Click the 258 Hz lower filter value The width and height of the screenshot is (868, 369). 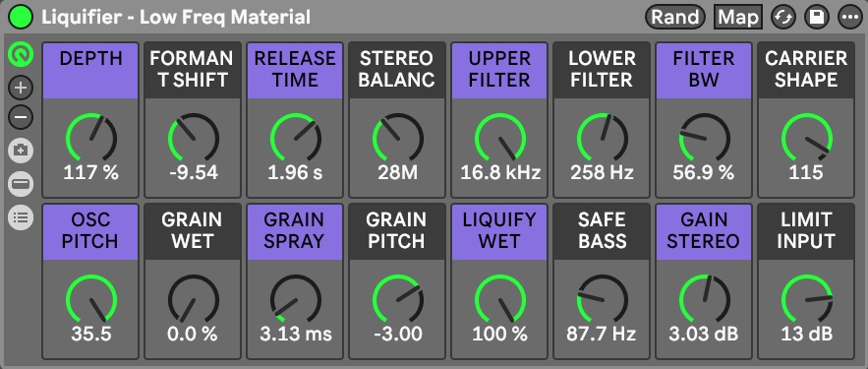(603, 173)
